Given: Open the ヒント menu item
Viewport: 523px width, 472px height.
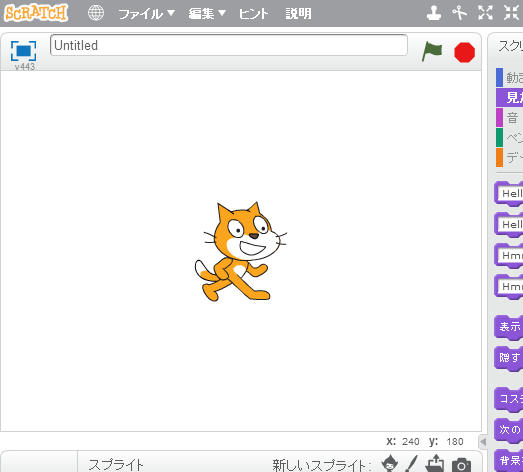Looking at the screenshot, I should pyautogui.click(x=253, y=14).
